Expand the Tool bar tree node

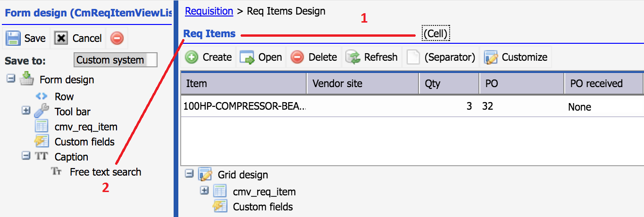(x=25, y=111)
